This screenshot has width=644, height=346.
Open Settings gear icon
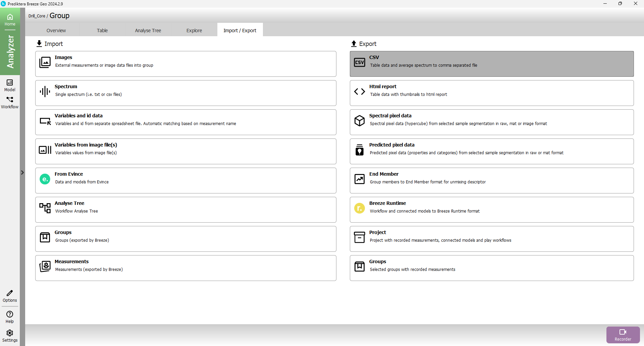pyautogui.click(x=10, y=335)
